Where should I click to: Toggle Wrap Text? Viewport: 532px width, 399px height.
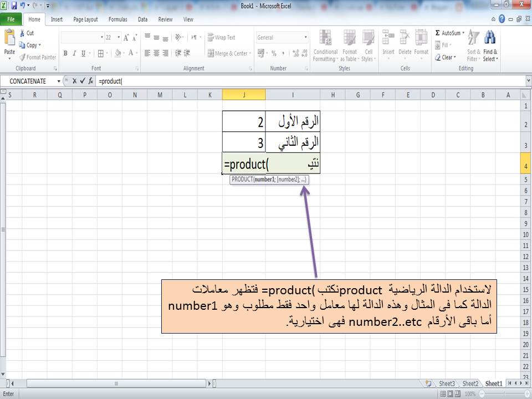pyautogui.click(x=221, y=37)
